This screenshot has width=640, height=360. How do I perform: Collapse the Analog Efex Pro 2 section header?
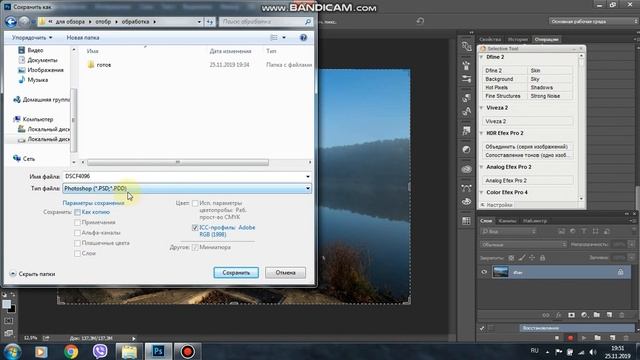tap(482, 167)
